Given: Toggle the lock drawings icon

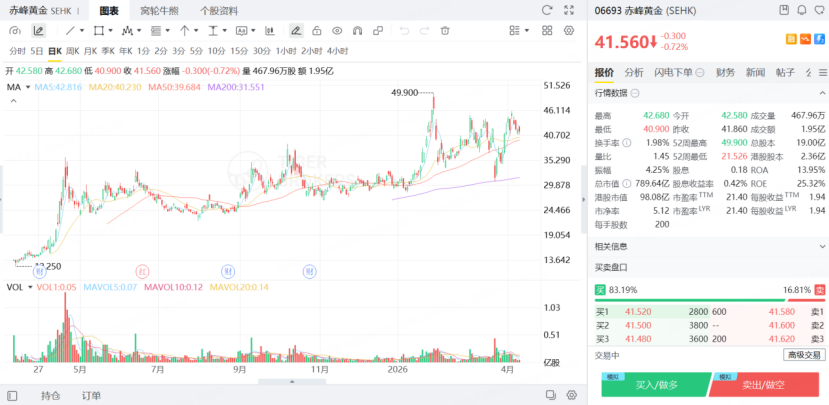Looking at the screenshot, I should point(317,31).
